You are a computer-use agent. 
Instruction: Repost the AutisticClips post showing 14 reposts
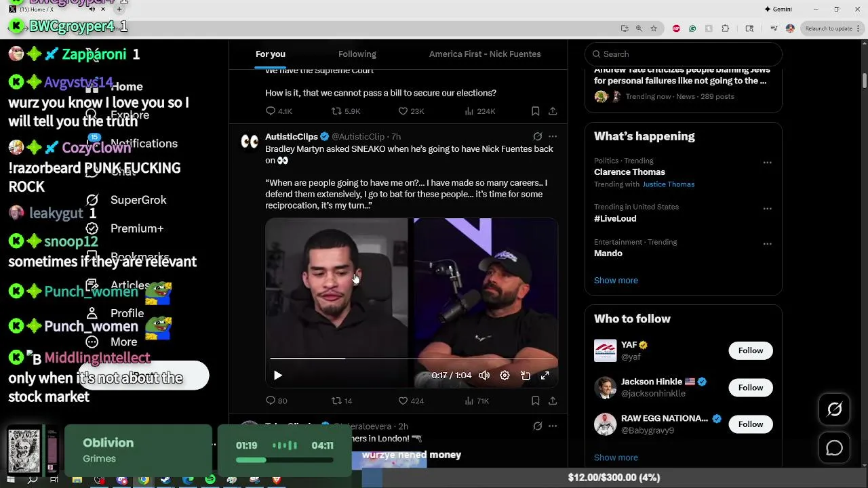(342, 401)
